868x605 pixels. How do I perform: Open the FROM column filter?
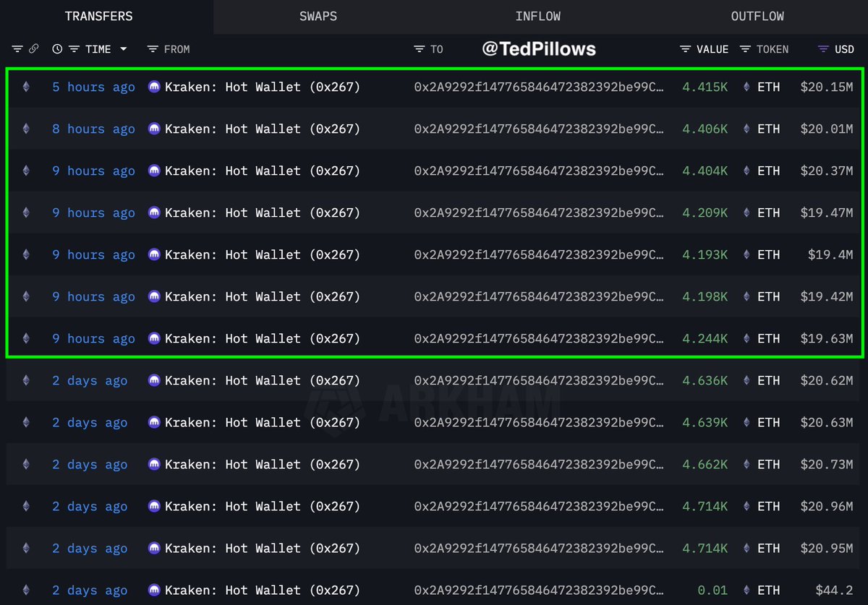point(152,49)
